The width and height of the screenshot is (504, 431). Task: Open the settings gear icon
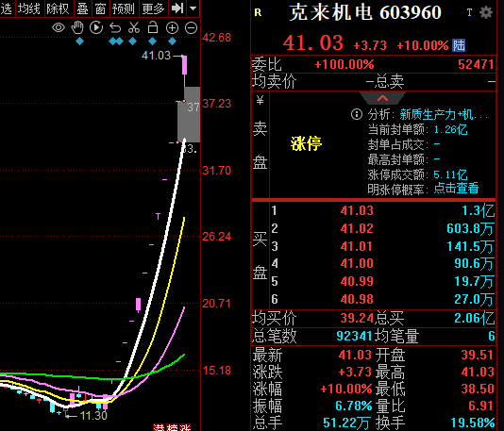coord(486,12)
